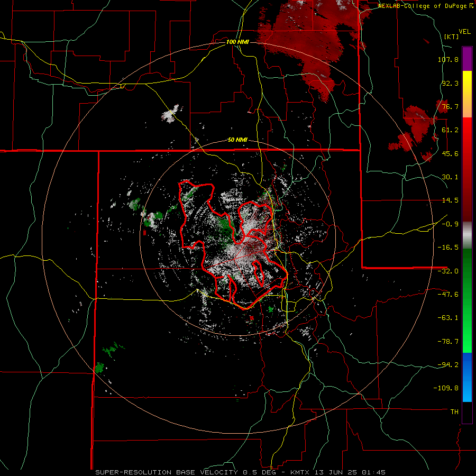Click the TH legend label
The image size is (476, 476).
[x=454, y=412]
